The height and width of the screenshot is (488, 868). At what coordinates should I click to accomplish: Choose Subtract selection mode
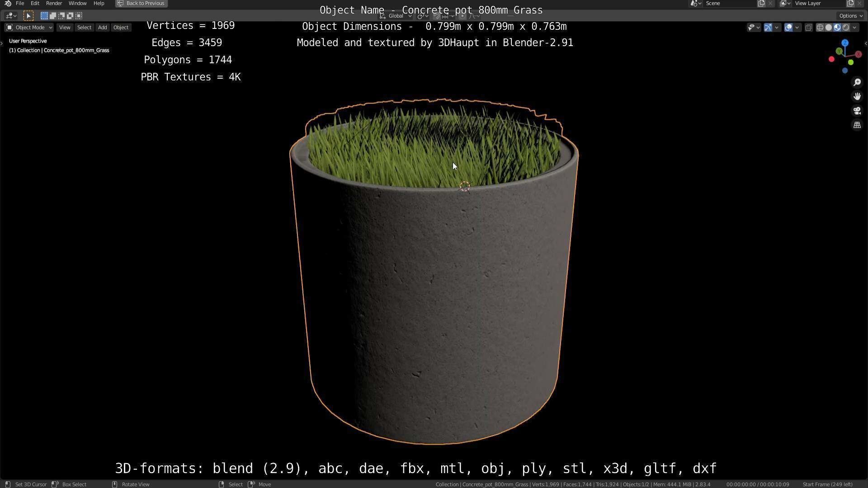click(61, 16)
